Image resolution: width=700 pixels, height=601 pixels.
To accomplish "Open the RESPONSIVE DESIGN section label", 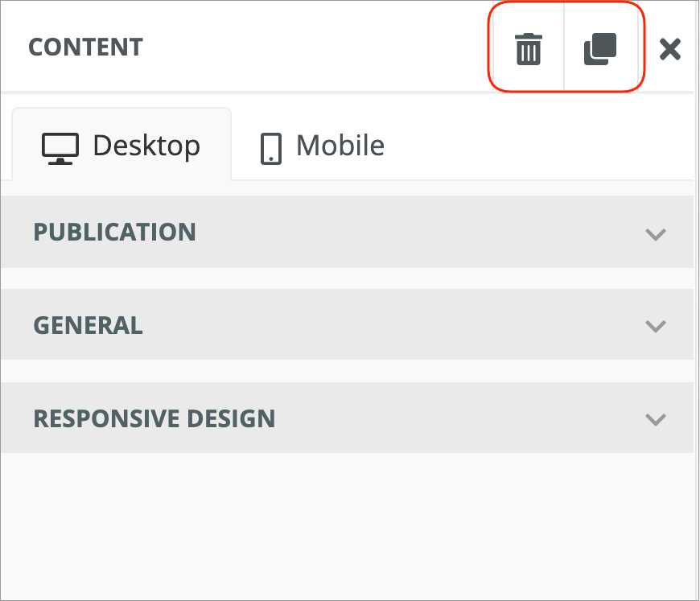I will click(x=154, y=419).
